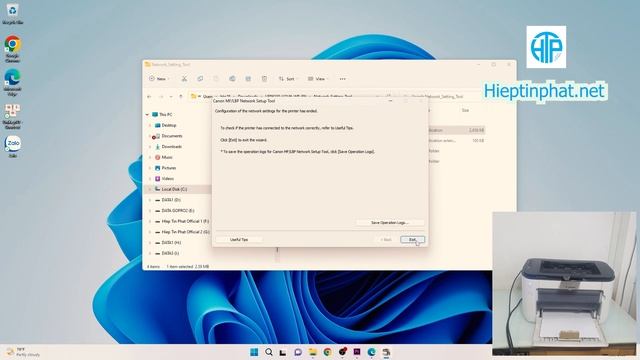This screenshot has width=640, height=360.
Task: Click the Cut scissors icon in Explorer toolbar
Action: [x=184, y=79]
